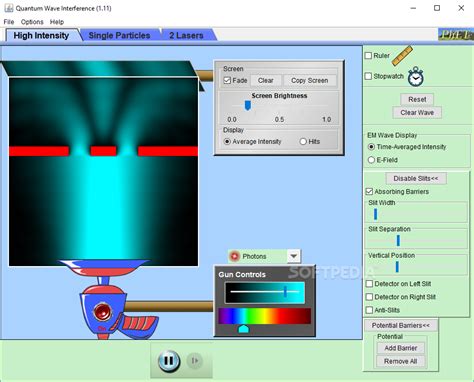Toggle the Absorbing Barriers checkbox
This screenshot has height=382, width=474.
369,191
